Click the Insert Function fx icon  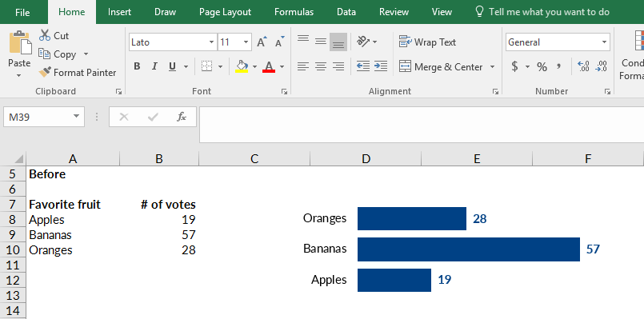click(181, 117)
